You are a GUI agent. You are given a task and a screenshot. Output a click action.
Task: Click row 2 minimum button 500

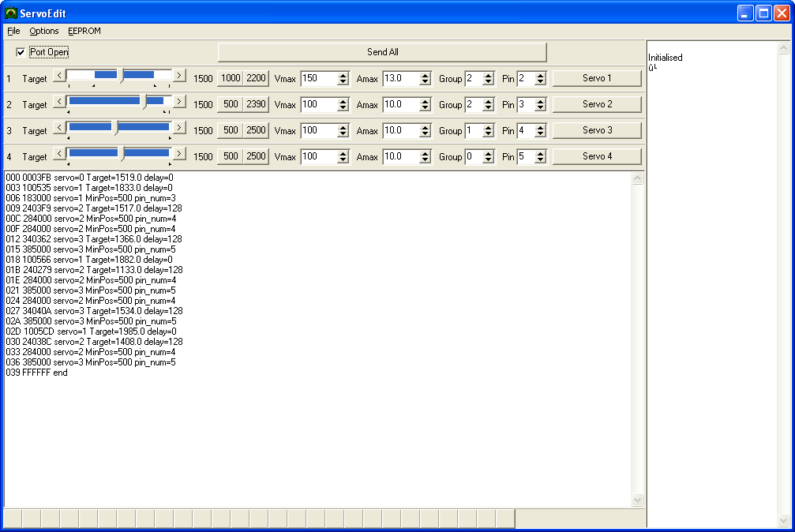point(231,104)
